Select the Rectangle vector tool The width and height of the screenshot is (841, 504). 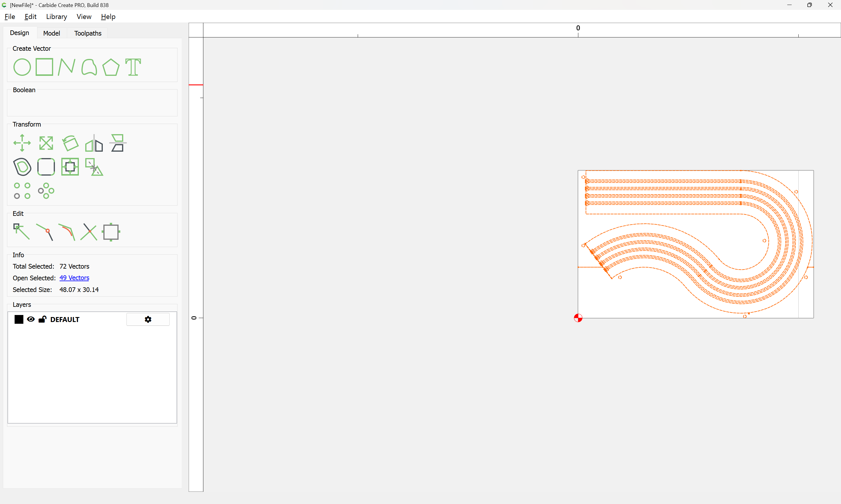[44, 67]
